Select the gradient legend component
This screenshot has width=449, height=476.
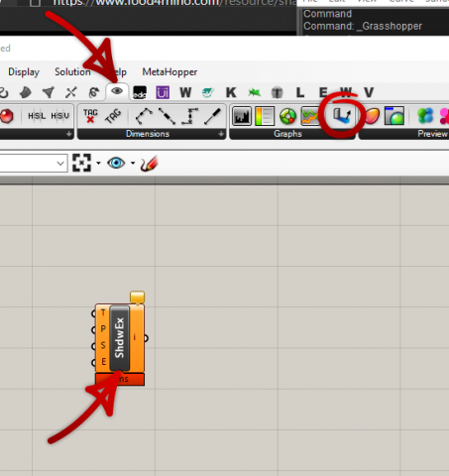pos(265,116)
